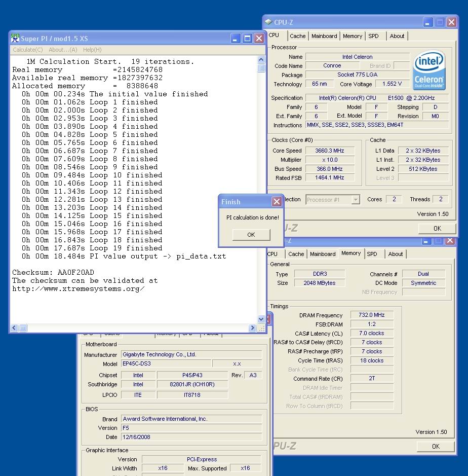Click the BIOS Version F5 field

coord(191,428)
